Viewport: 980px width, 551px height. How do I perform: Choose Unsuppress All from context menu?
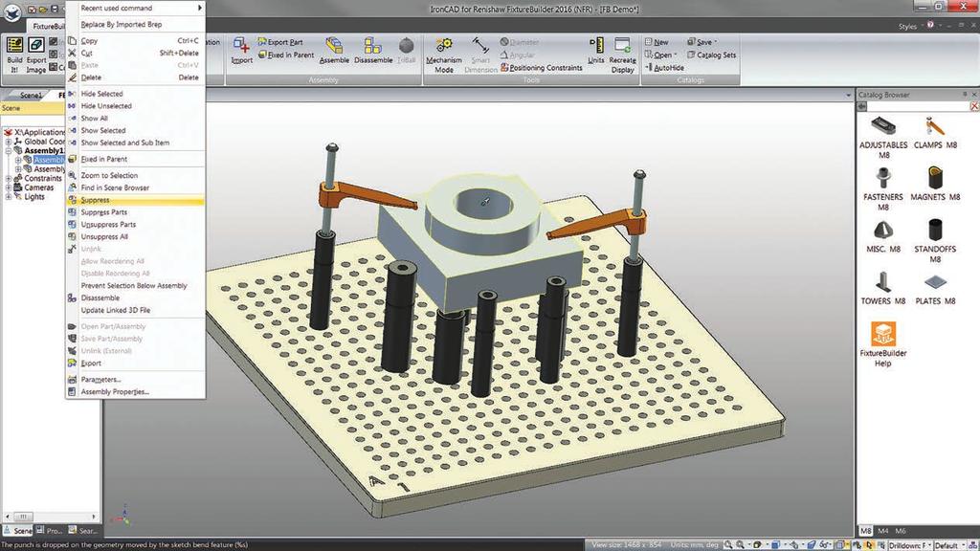[x=136, y=237]
